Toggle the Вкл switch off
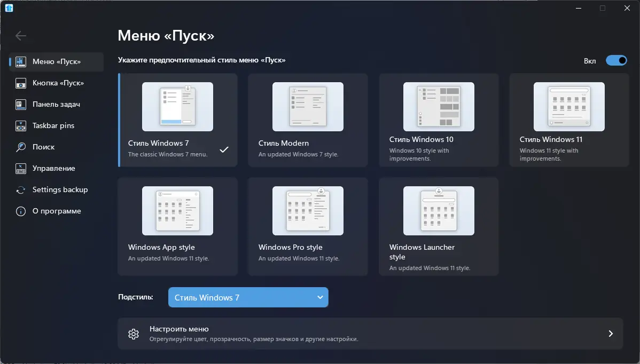640x364 pixels. [x=616, y=60]
